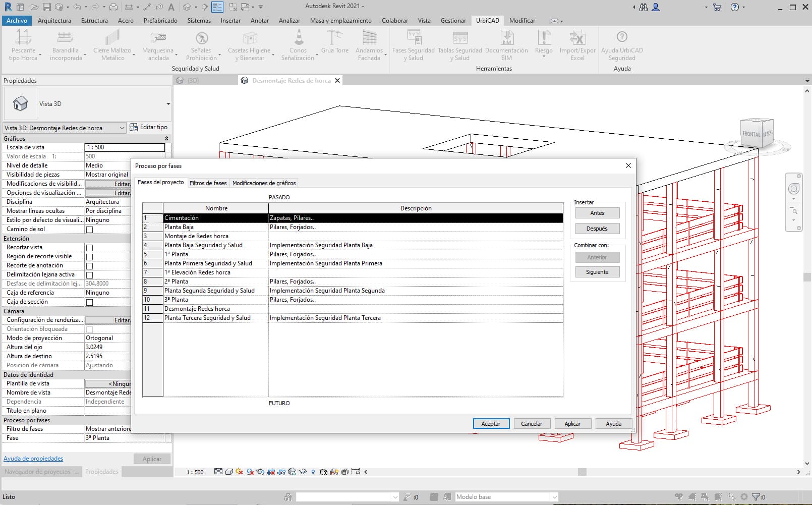Expand the Señales Prohibición dropdown arrow

(x=220, y=54)
